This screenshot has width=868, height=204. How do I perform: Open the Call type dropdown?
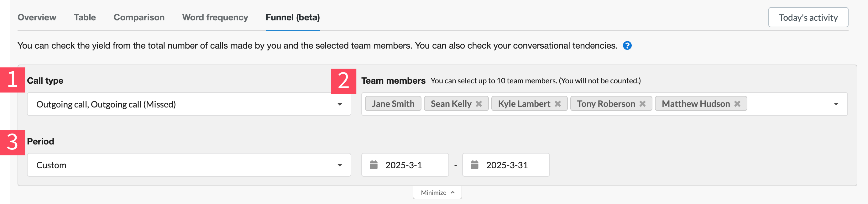[x=189, y=104]
